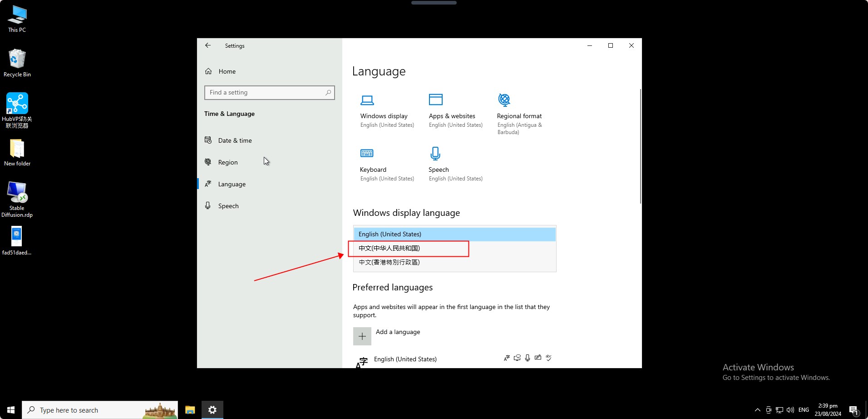Choose 中文(香港特別行政區) display language

[x=454, y=262]
